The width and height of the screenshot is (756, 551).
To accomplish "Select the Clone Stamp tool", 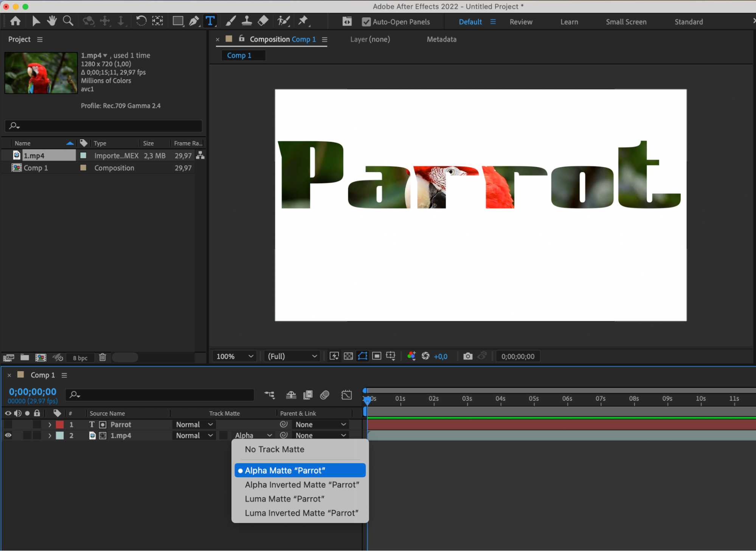I will coord(247,21).
